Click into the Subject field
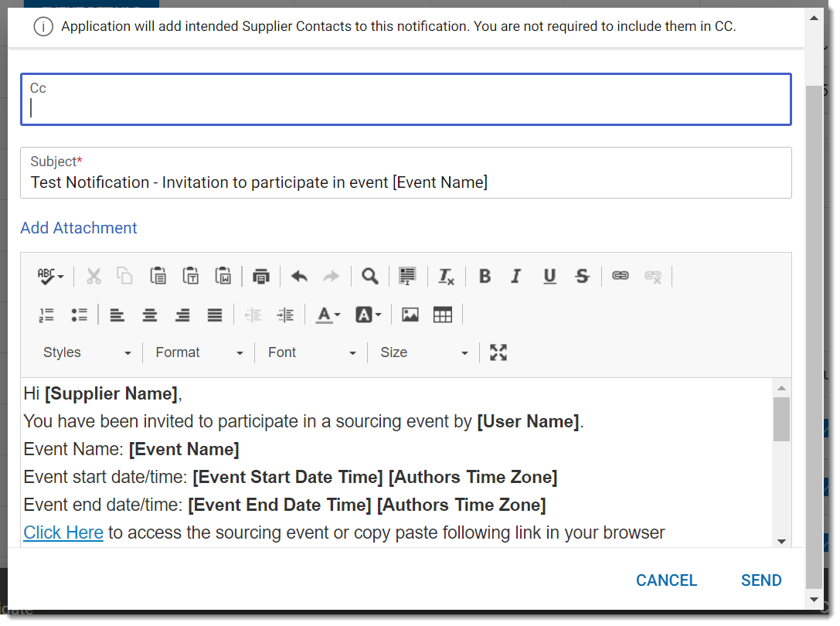The width and height of the screenshot is (840, 626). [406, 183]
